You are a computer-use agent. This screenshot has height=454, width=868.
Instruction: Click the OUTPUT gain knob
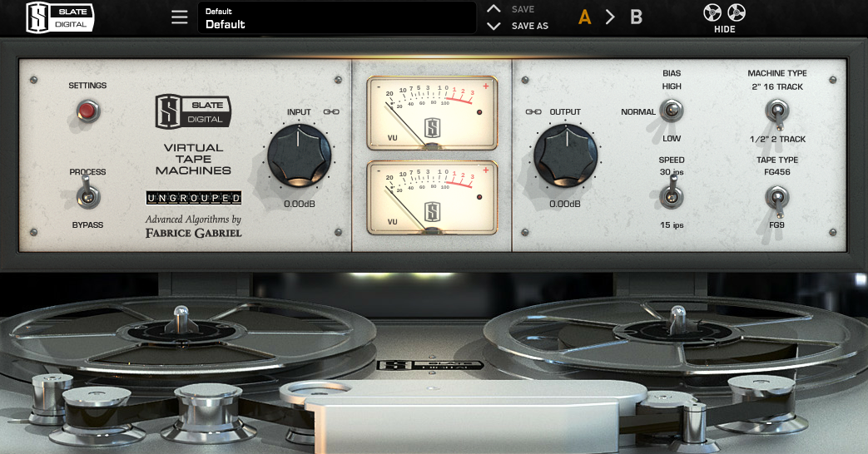point(566,155)
